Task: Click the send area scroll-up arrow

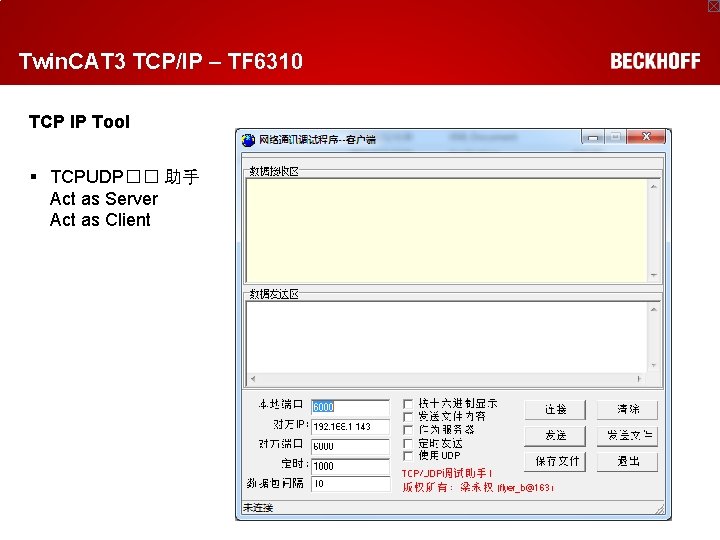Action: [x=653, y=309]
